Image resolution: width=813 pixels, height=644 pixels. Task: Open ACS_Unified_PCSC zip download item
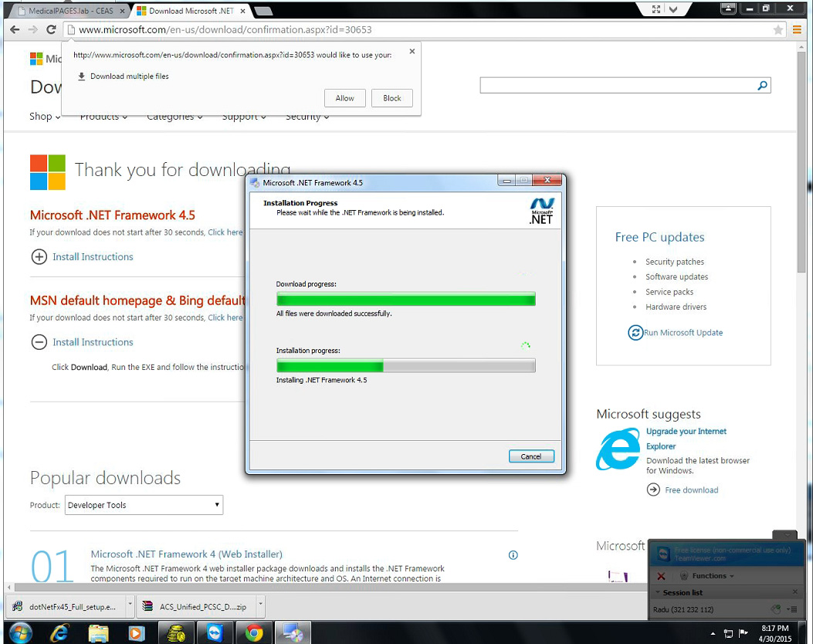pos(198,607)
